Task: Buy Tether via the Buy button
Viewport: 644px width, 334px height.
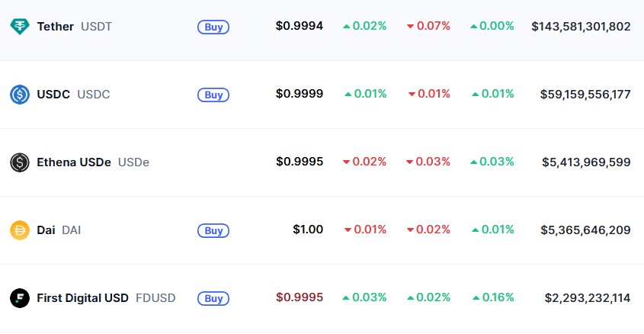Action: click(213, 27)
